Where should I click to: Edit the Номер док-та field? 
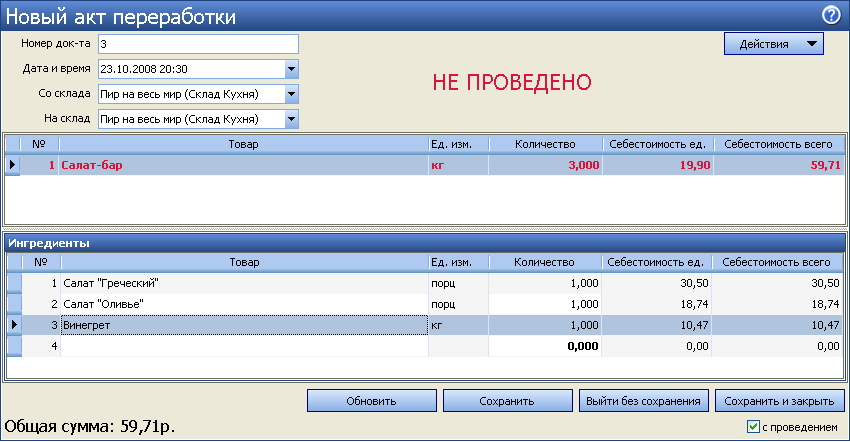coord(198,44)
